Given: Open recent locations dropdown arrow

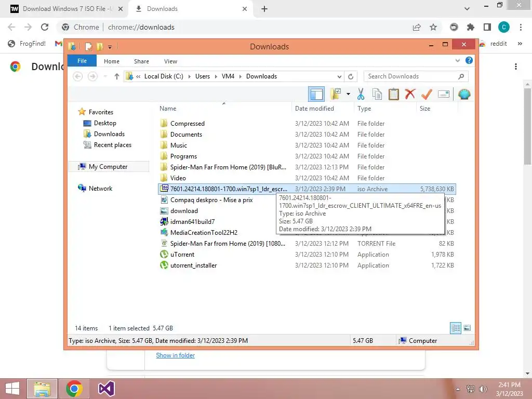Looking at the screenshot, I should pyautogui.click(x=105, y=76).
